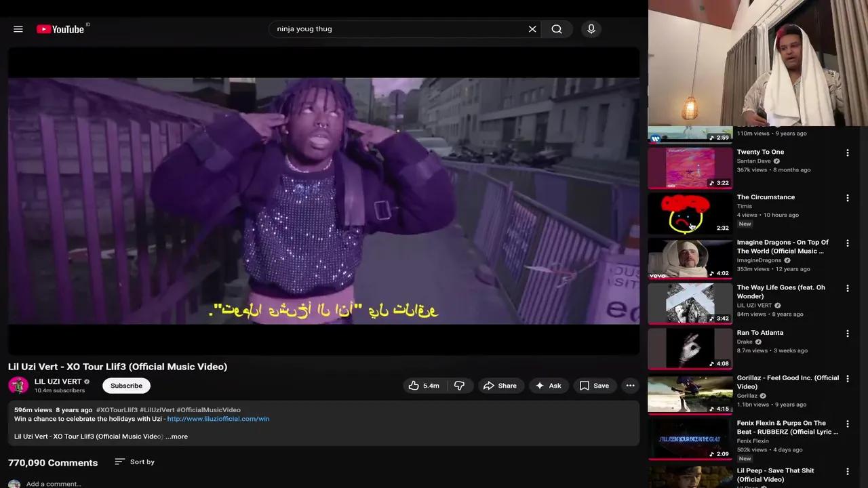Click the '10.4m subscribers' text

point(60,390)
